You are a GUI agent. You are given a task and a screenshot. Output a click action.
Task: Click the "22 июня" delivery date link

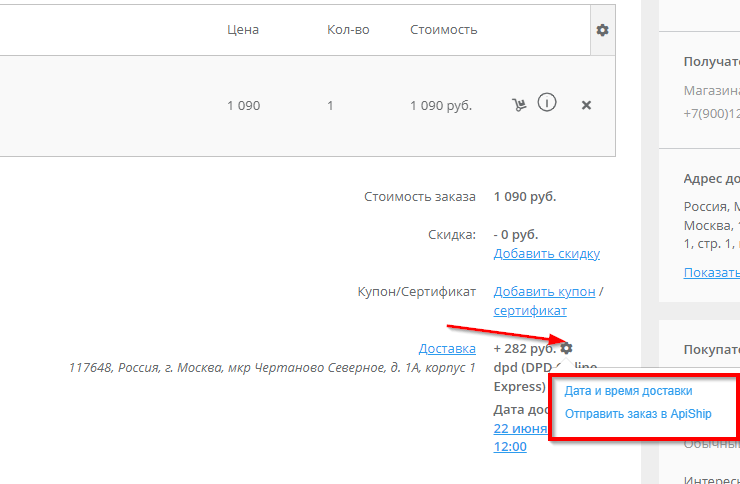tap(520, 428)
